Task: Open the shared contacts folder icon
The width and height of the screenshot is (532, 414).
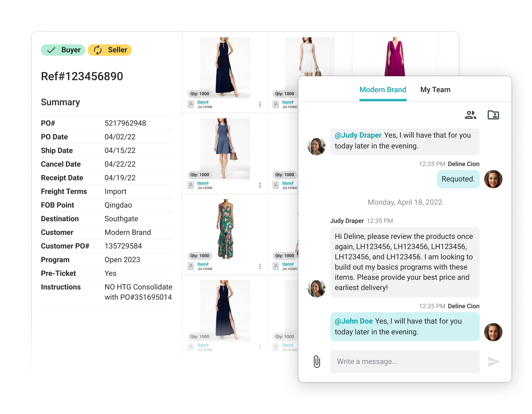Action: coord(493,115)
